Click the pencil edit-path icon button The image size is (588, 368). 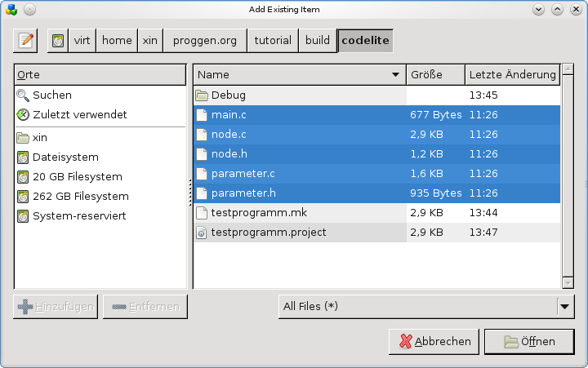pos(26,40)
